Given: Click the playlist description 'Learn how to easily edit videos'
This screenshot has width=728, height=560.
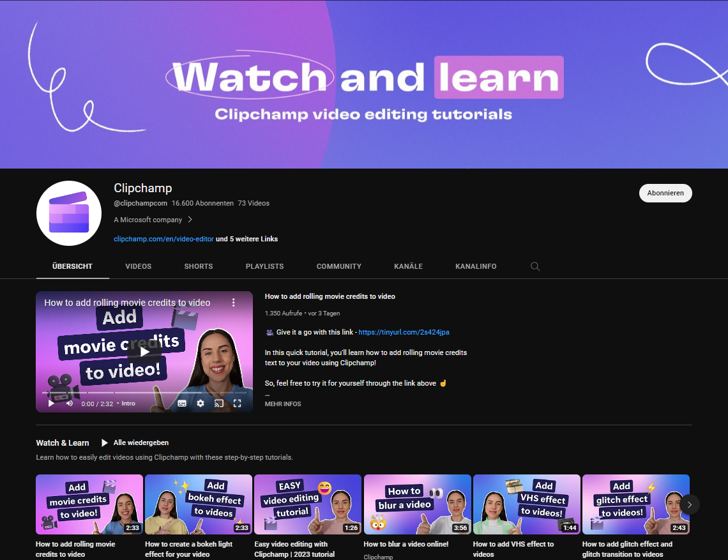Looking at the screenshot, I should (164, 457).
